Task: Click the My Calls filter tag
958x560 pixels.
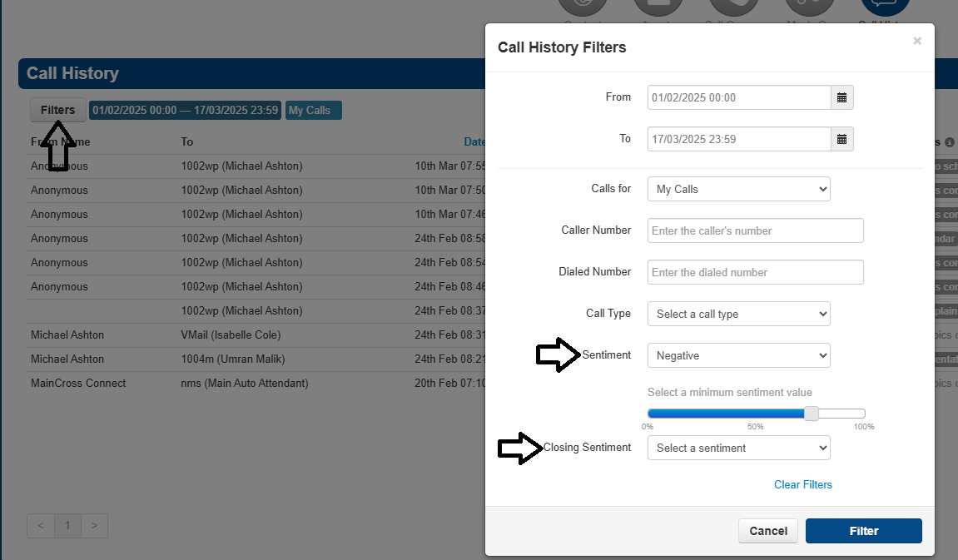Action: [x=314, y=111]
